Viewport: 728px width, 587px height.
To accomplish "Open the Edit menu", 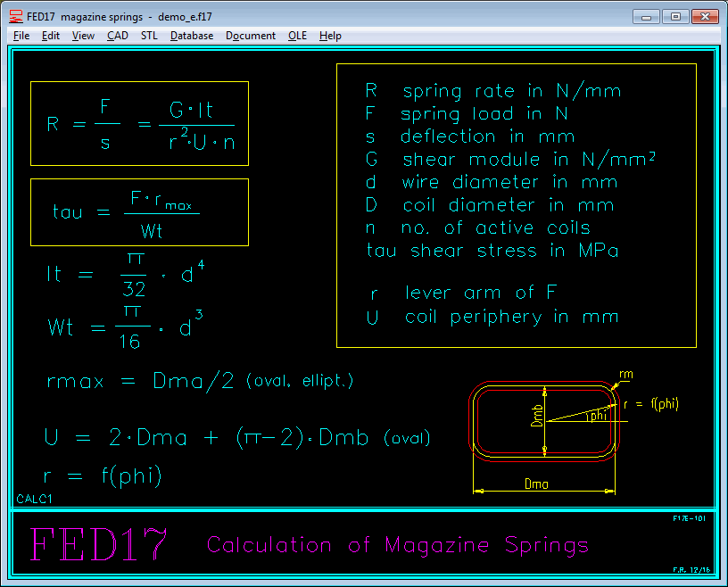I will tap(51, 36).
